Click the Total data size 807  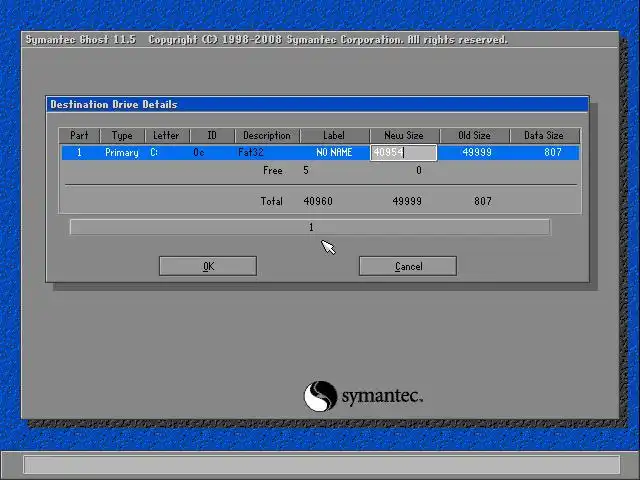point(483,201)
